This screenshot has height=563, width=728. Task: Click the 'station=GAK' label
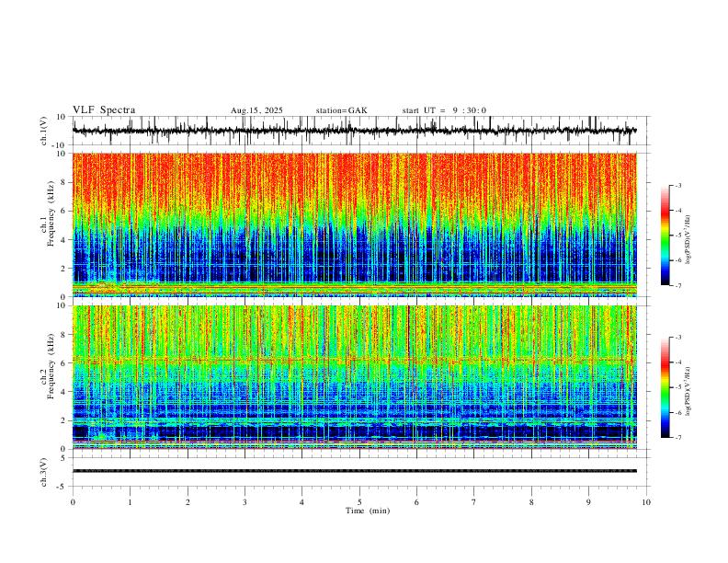click(x=342, y=110)
